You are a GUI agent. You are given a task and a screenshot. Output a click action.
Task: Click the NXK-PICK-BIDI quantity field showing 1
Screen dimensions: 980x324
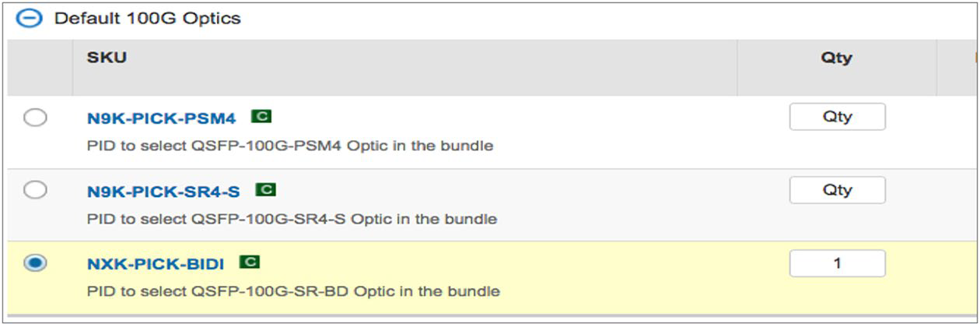[837, 263]
